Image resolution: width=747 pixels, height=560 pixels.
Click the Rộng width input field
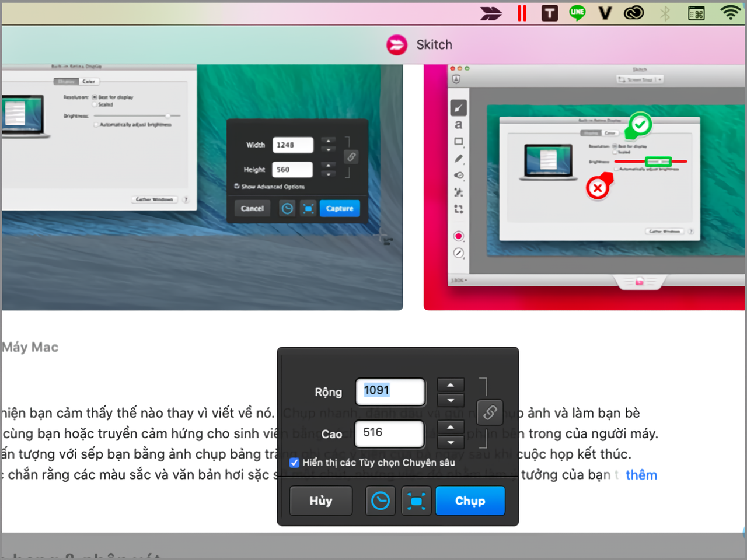click(390, 391)
